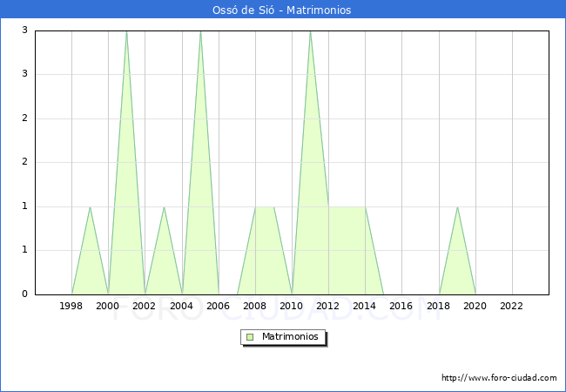Image resolution: width=566 pixels, height=392 pixels.
Task: Click the 1999 peak on the chart
Action: pyautogui.click(x=91, y=207)
